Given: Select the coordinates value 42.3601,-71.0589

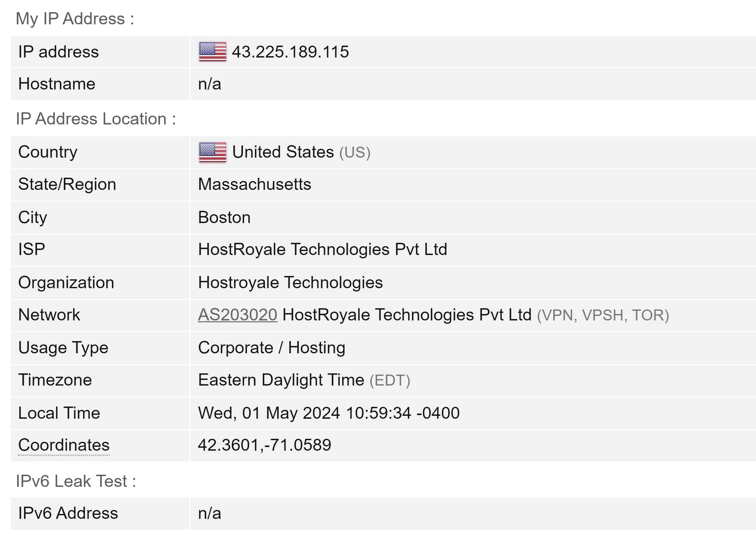Looking at the screenshot, I should click(x=264, y=445).
